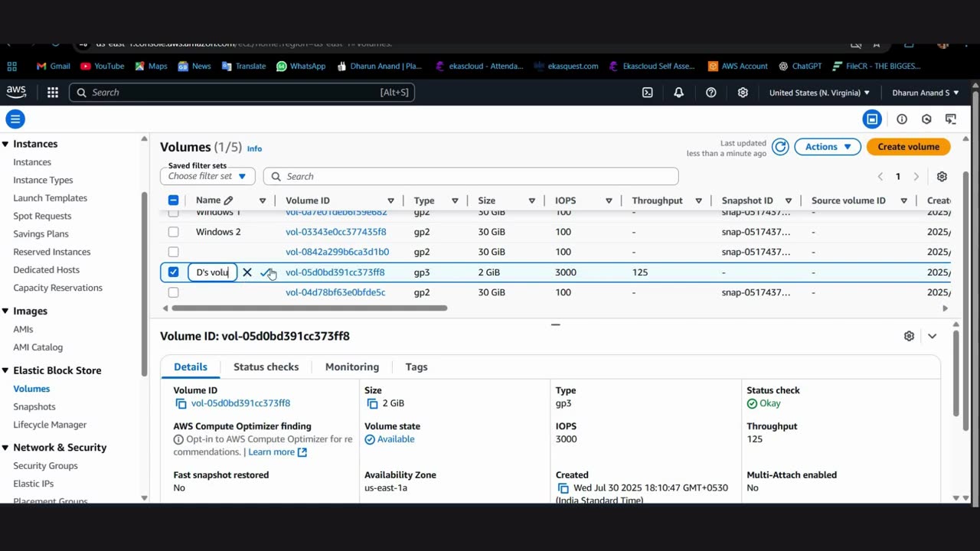Open console settings gear in top bar
The height and width of the screenshot is (551, 980).
[743, 93]
